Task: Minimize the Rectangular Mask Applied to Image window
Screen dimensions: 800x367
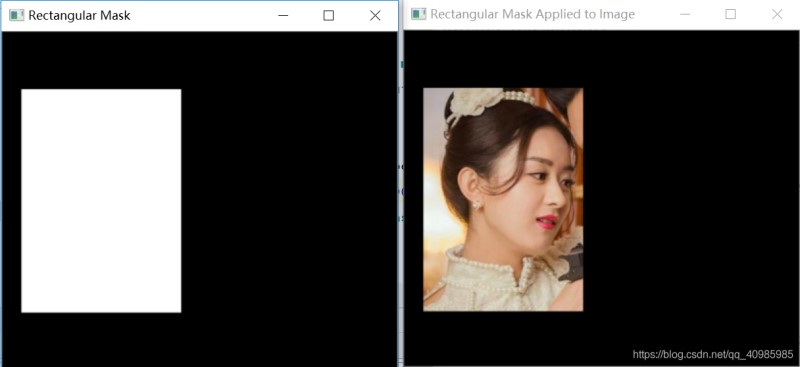Action: click(x=685, y=14)
